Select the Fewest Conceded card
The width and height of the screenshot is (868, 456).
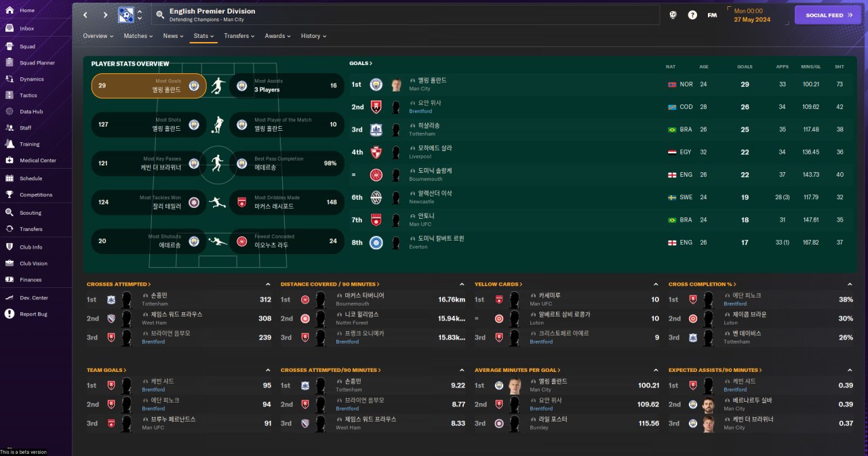click(x=287, y=241)
